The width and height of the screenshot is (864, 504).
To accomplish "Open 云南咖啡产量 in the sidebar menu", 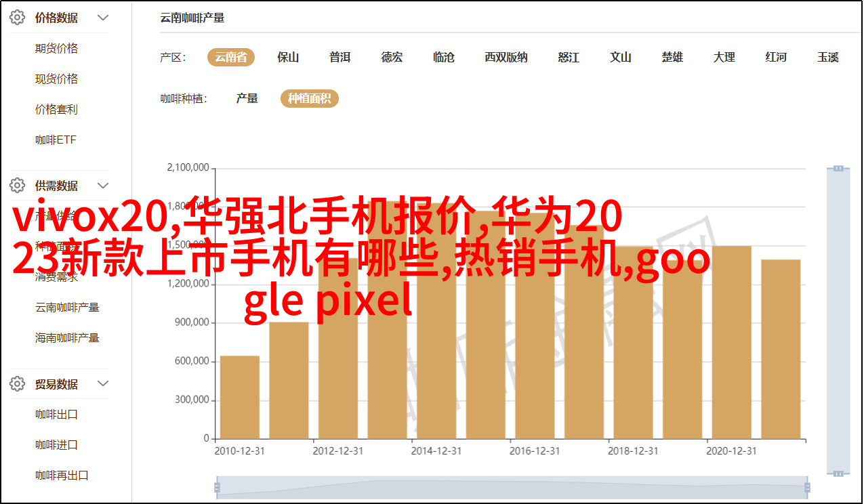I will coord(68,307).
